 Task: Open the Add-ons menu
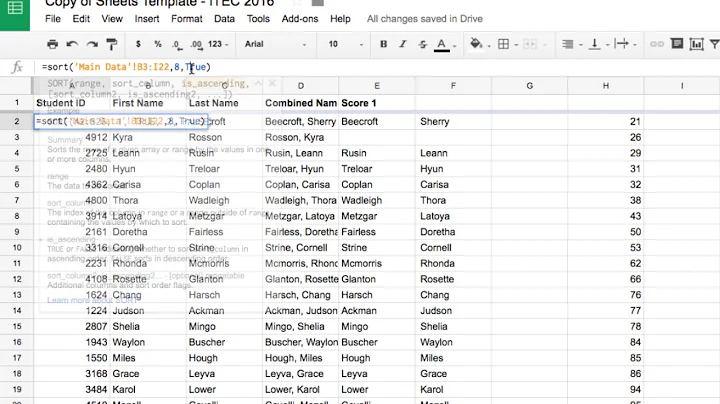click(300, 19)
